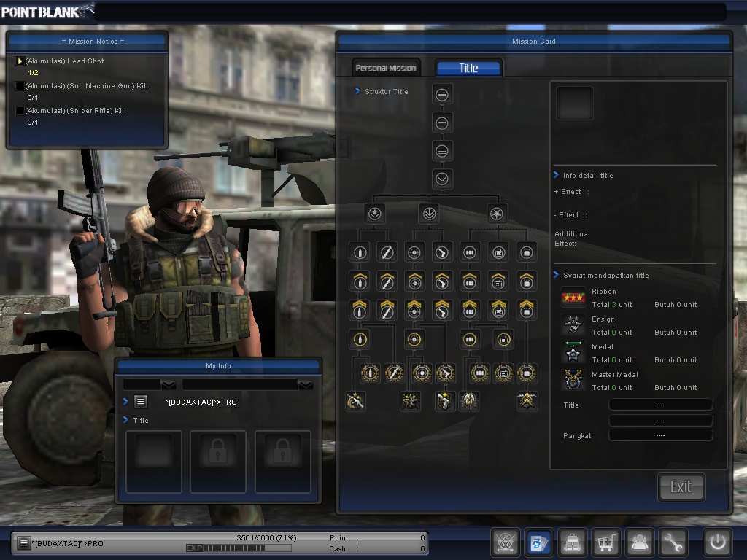Image resolution: width=747 pixels, height=560 pixels.
Task: Click the Mission Notice header
Action: coord(93,42)
